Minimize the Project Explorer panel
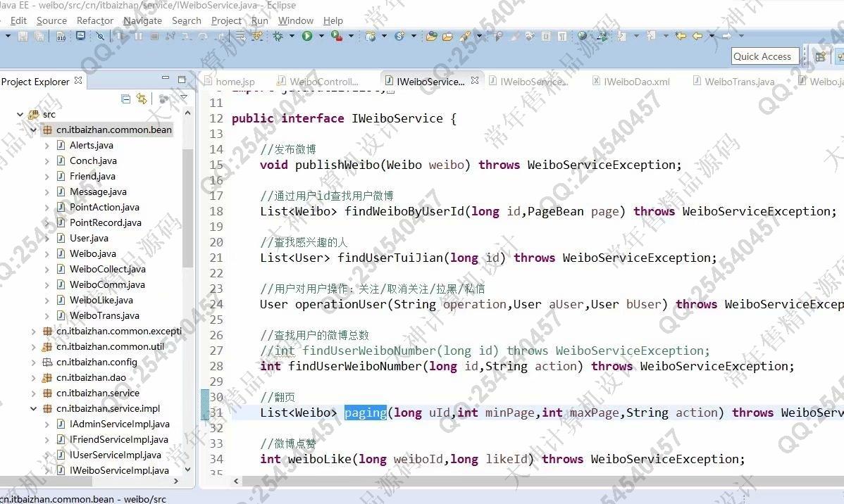The width and height of the screenshot is (844, 504). 166,79
